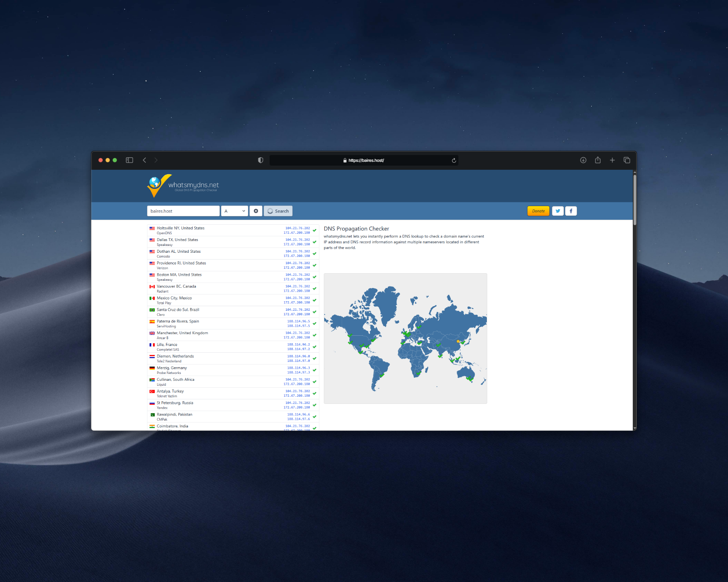Verify the green checkmark for Holtsville NY OpenDNS
The image size is (728, 582).
click(314, 230)
